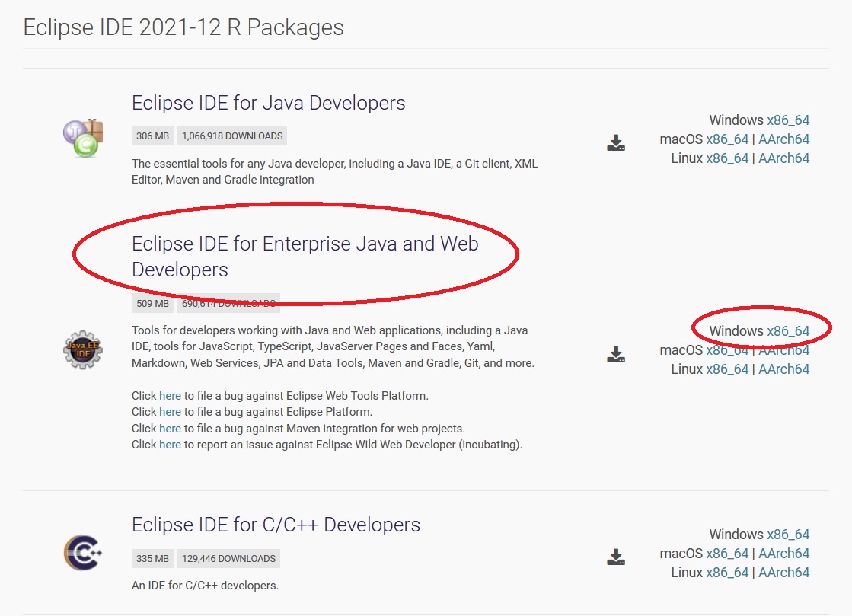Viewport: 852px width, 616px height.
Task: Download macOS AArch64 for C/C++ Developers
Action: pyautogui.click(x=783, y=554)
